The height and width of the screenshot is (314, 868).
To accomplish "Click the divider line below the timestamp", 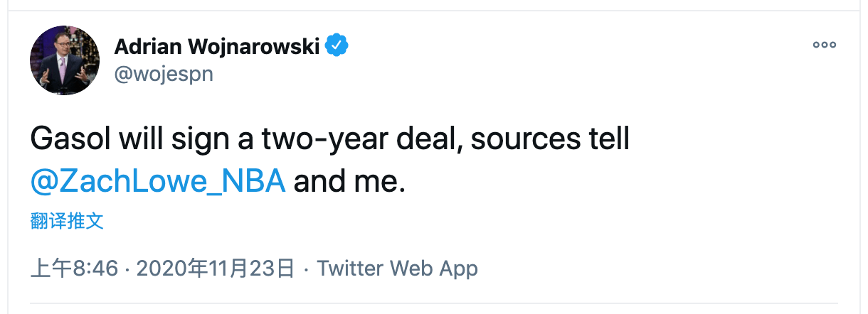I will [x=434, y=304].
